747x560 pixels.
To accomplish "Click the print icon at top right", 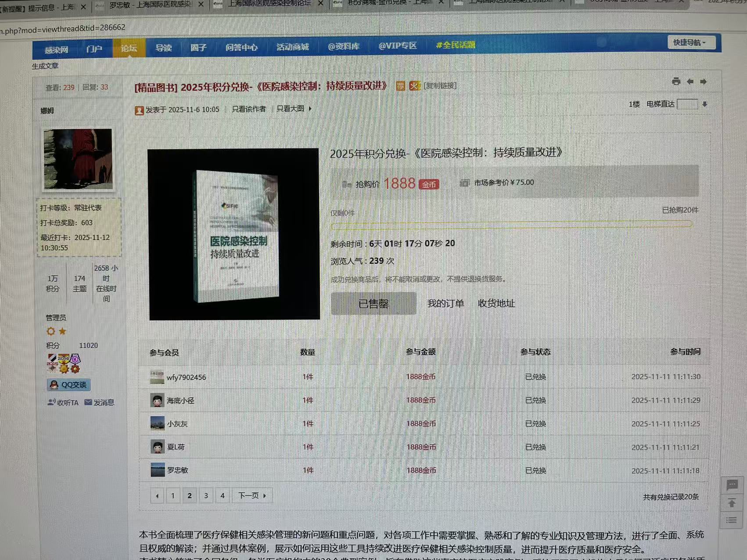I will (x=676, y=82).
